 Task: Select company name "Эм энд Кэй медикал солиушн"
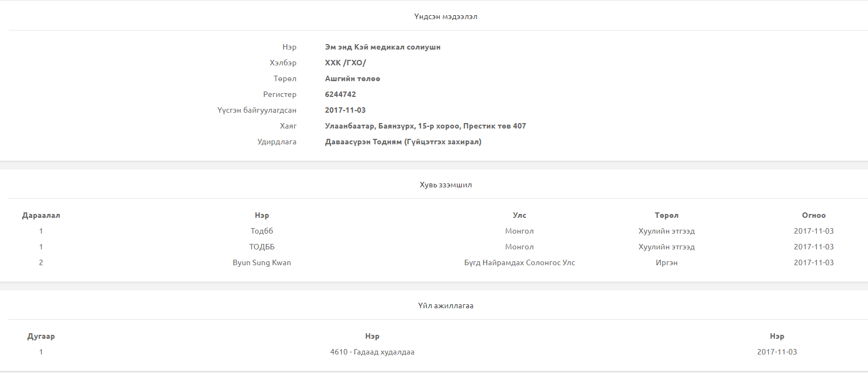tap(382, 47)
